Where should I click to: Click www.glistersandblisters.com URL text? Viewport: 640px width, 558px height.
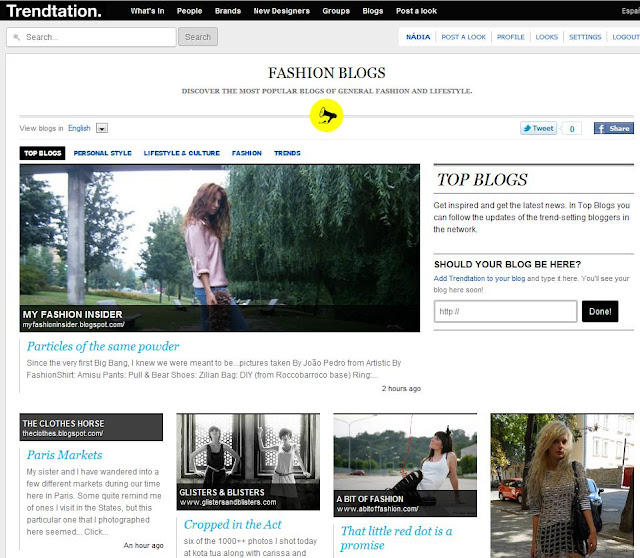pyautogui.click(x=228, y=502)
